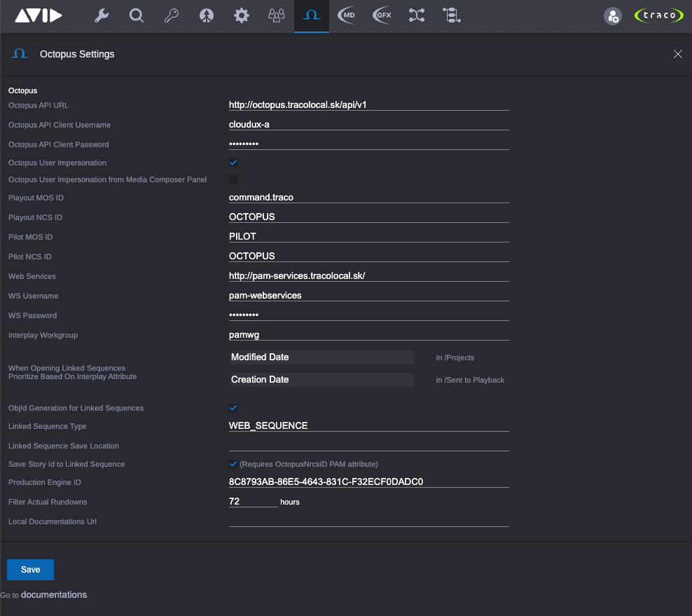
Task: Click the Filter Actual Rundowns hours field
Action: point(252,502)
